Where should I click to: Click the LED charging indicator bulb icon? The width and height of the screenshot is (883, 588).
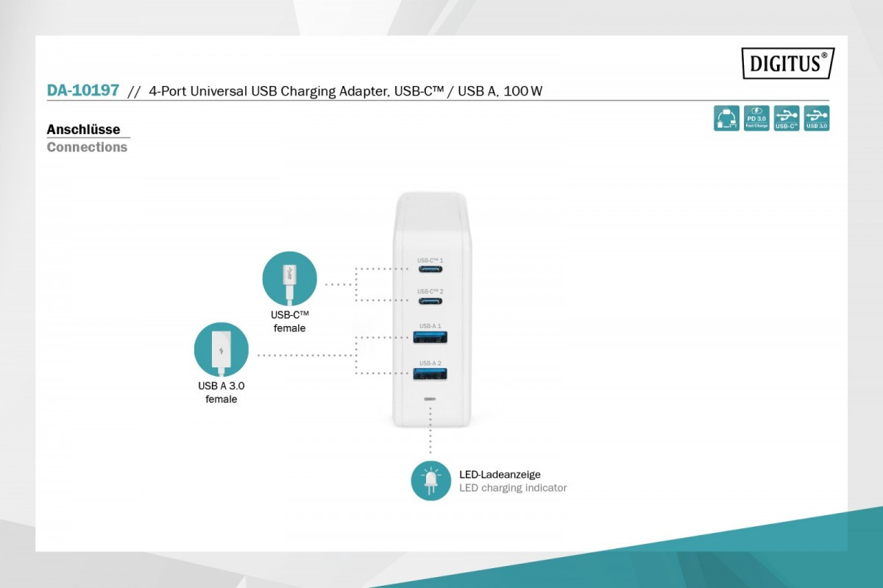pyautogui.click(x=430, y=481)
